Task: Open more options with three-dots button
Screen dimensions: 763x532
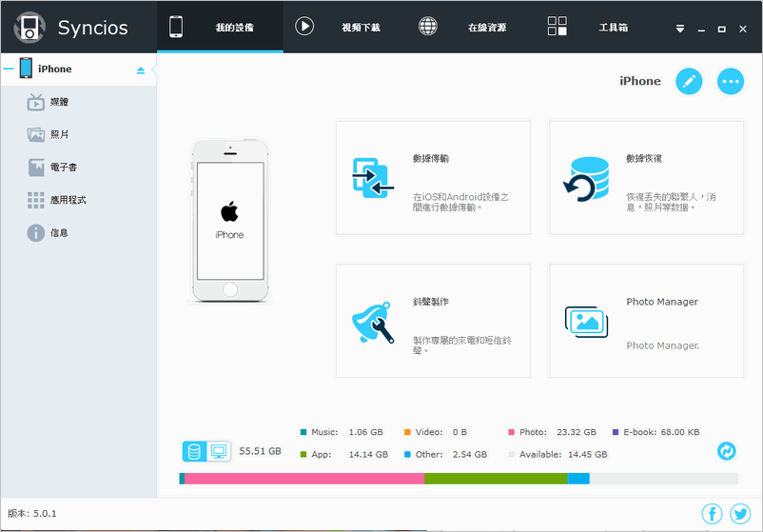Action: coord(731,81)
